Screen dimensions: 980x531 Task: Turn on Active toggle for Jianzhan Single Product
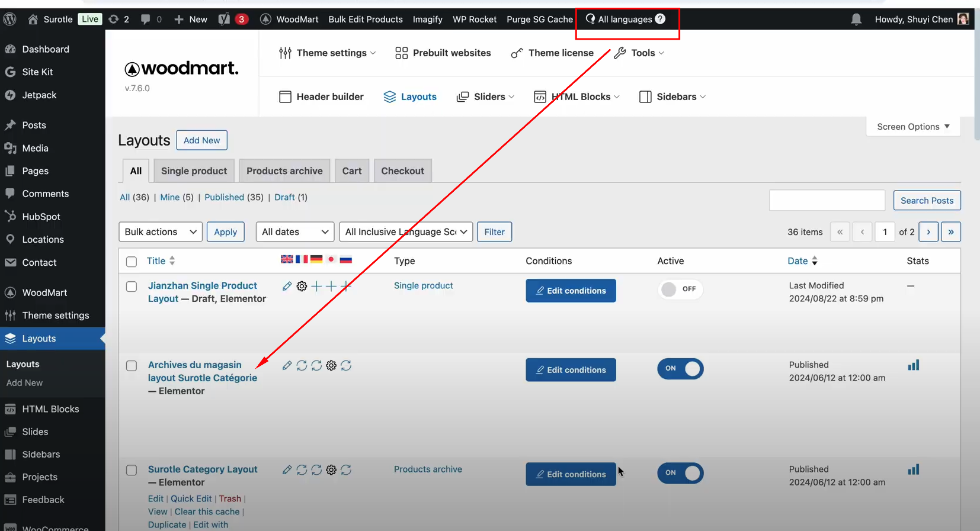(x=680, y=289)
